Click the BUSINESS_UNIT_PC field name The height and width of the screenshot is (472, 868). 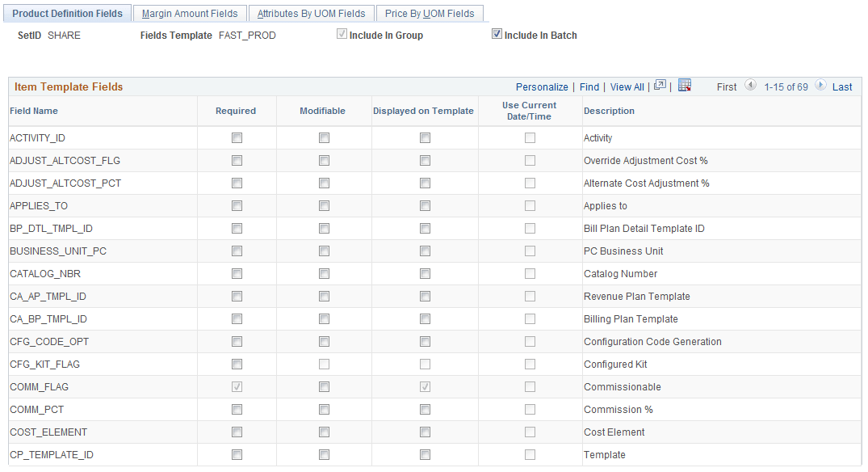pyautogui.click(x=59, y=251)
